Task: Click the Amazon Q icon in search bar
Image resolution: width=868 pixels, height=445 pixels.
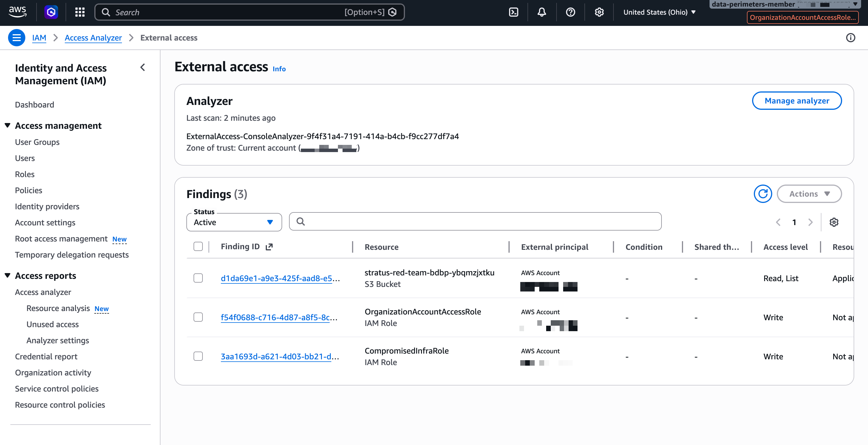Action: pyautogui.click(x=393, y=12)
